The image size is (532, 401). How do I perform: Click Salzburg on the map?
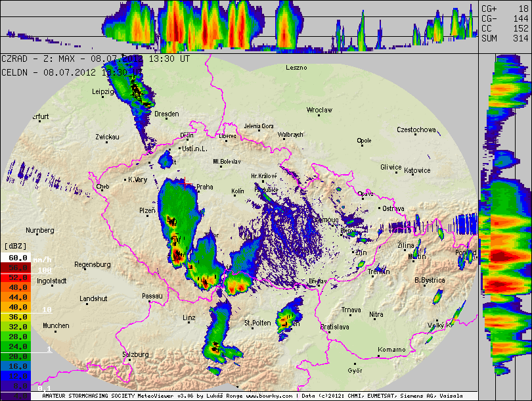click(x=135, y=354)
